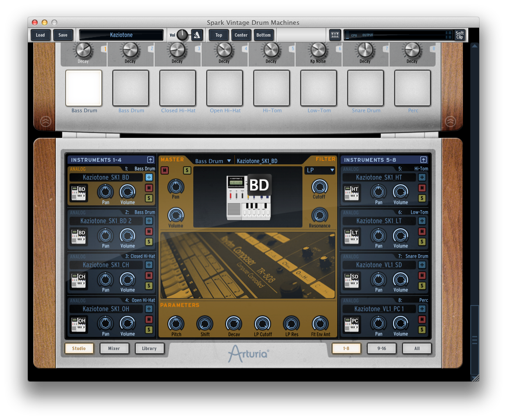Open the mixer panel icon beside CPU meter
507x420 pixels.
tap(335, 35)
